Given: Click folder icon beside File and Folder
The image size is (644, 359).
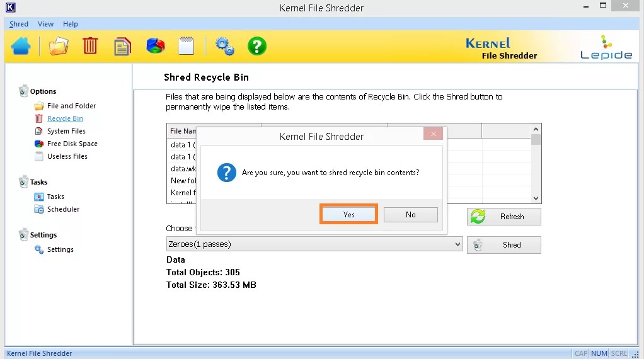Looking at the screenshot, I should click(x=39, y=106).
